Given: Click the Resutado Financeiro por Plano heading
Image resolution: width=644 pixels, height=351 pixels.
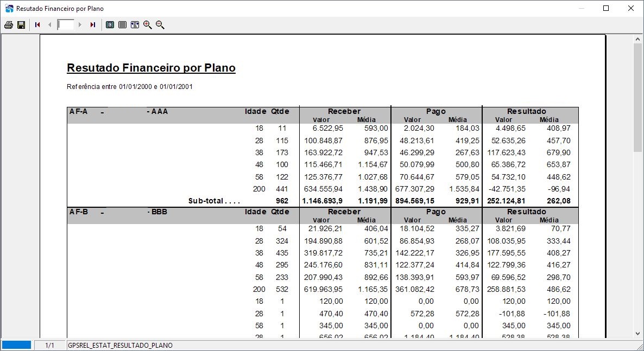Looking at the screenshot, I should (151, 68).
